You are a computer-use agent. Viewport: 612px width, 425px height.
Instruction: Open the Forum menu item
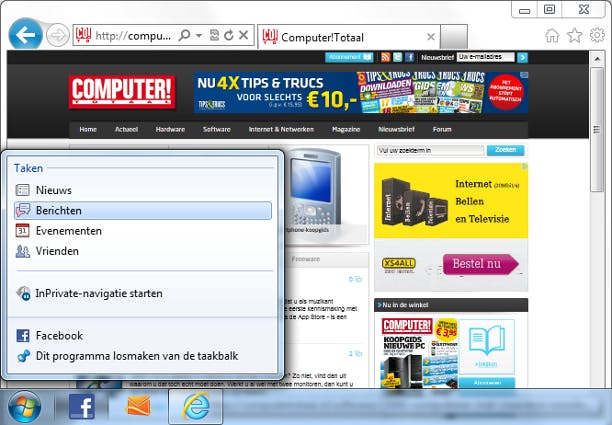(442, 130)
